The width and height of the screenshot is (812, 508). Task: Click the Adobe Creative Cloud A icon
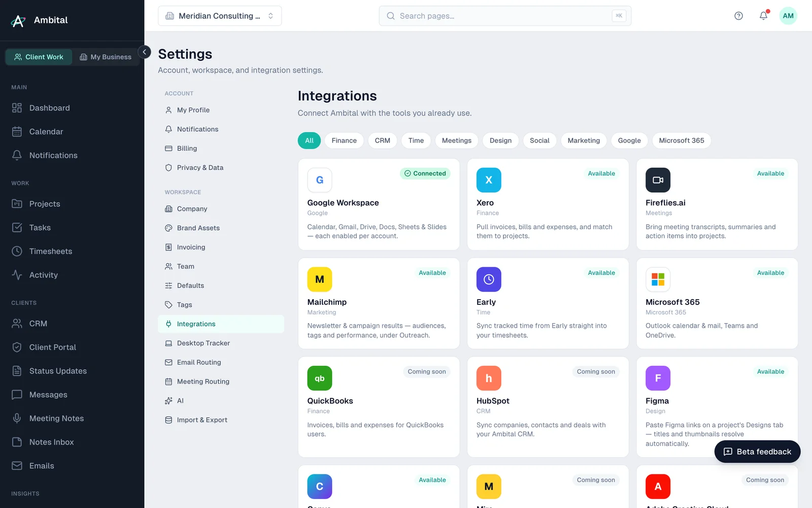[658, 487]
